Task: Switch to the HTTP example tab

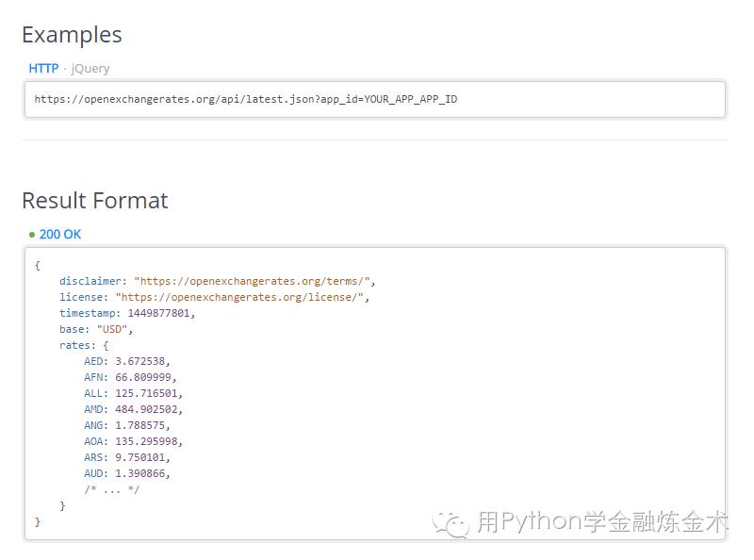Action: click(x=43, y=68)
